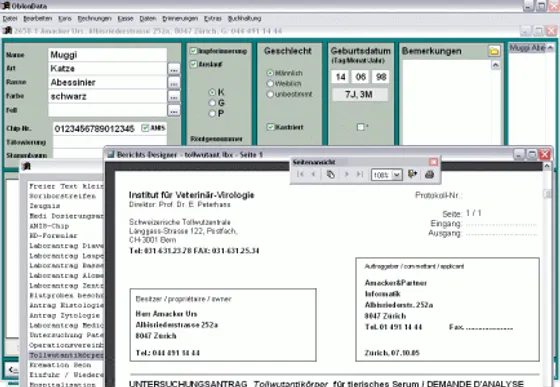Open the Extras menu
Viewport: 560px width, 387px height.
point(213,19)
